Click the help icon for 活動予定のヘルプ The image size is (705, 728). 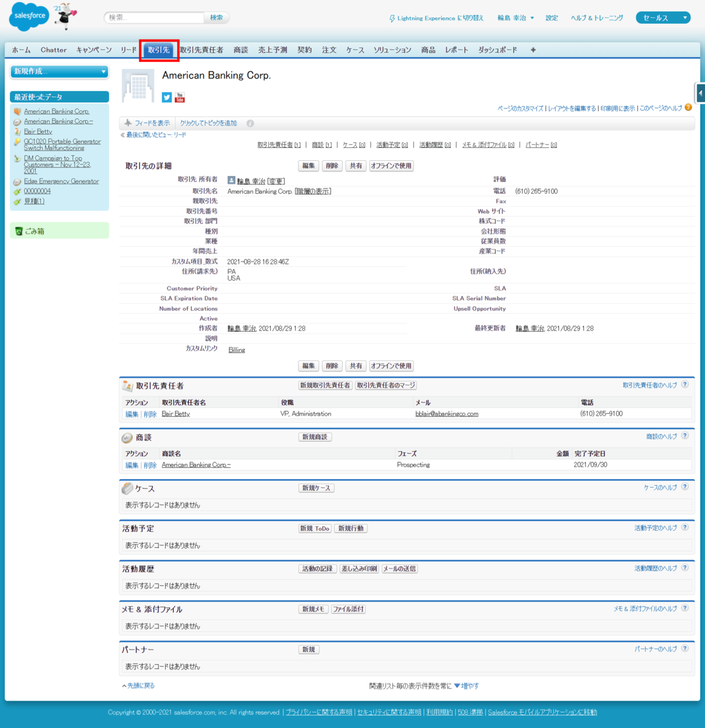(x=685, y=527)
